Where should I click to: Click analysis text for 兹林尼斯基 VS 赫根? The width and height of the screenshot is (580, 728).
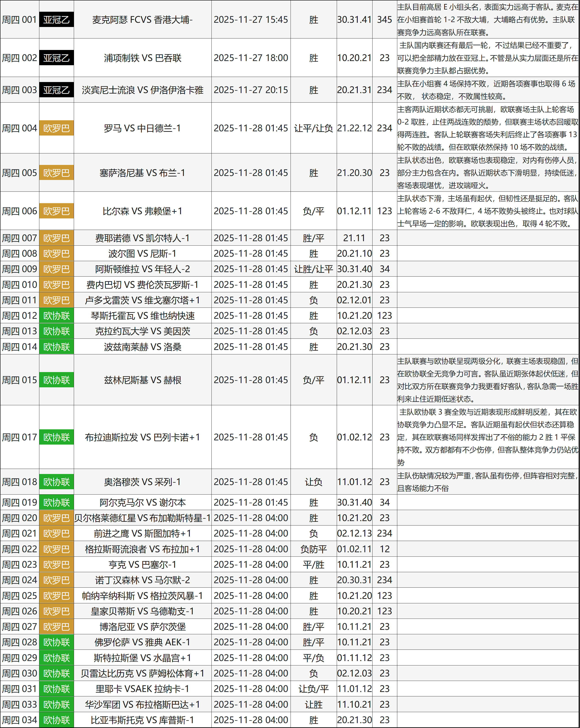[x=488, y=380]
